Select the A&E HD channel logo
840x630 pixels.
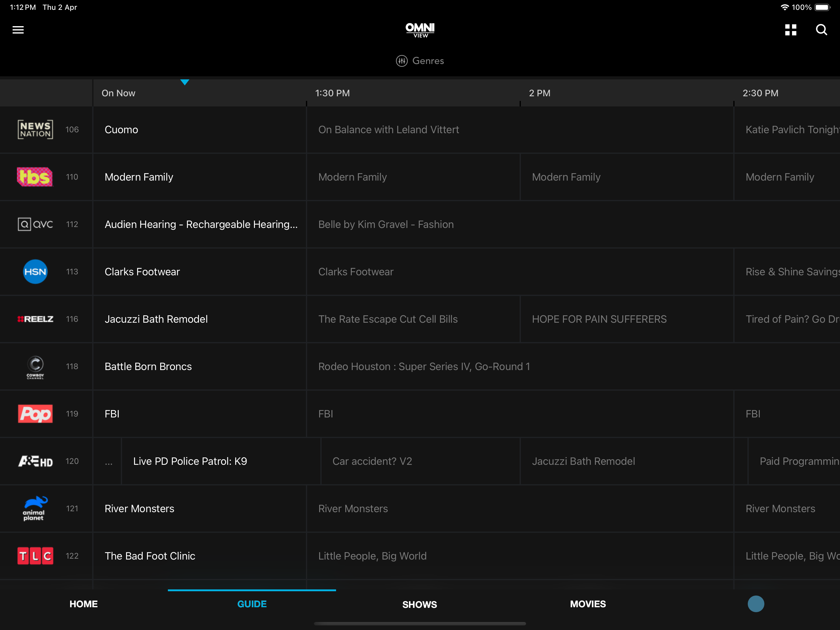[x=35, y=461]
